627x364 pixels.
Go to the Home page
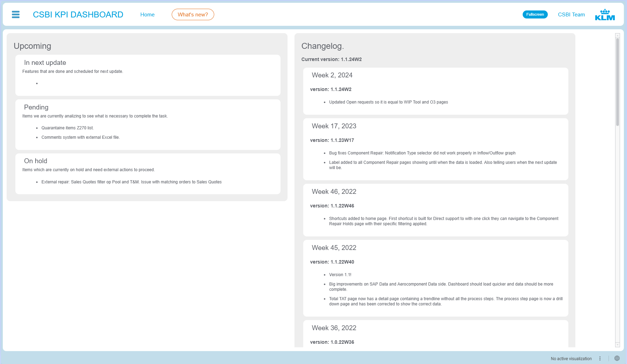pyautogui.click(x=147, y=15)
